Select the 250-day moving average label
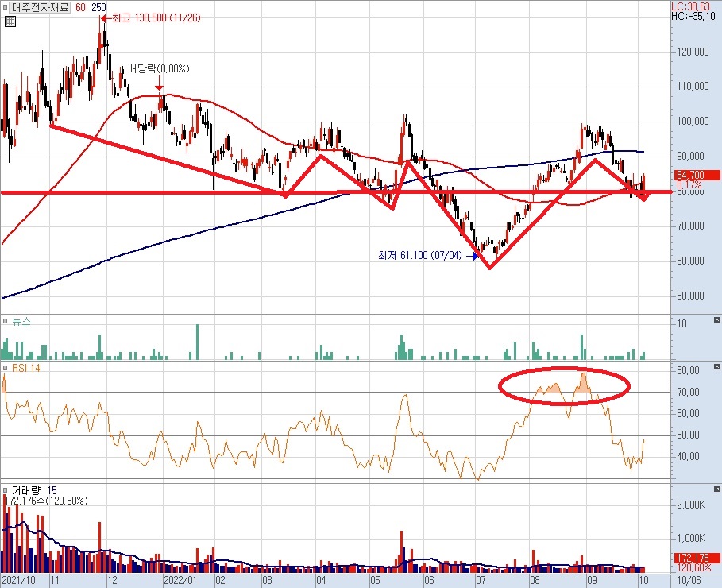 (x=98, y=7)
